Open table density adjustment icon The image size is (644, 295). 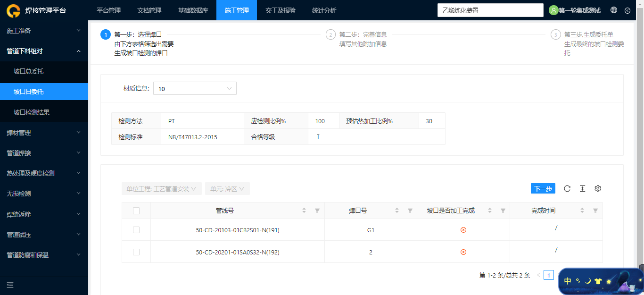pos(582,188)
